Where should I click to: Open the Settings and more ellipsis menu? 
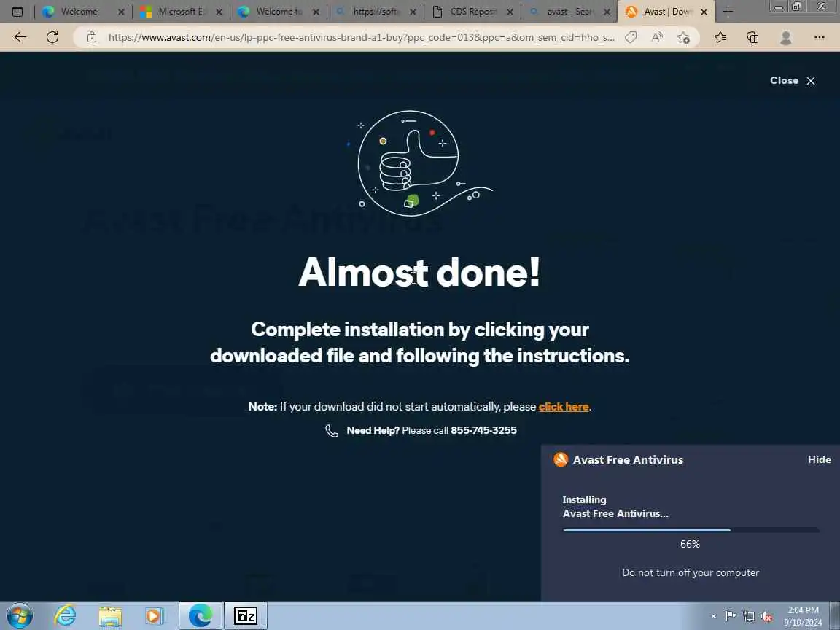819,37
